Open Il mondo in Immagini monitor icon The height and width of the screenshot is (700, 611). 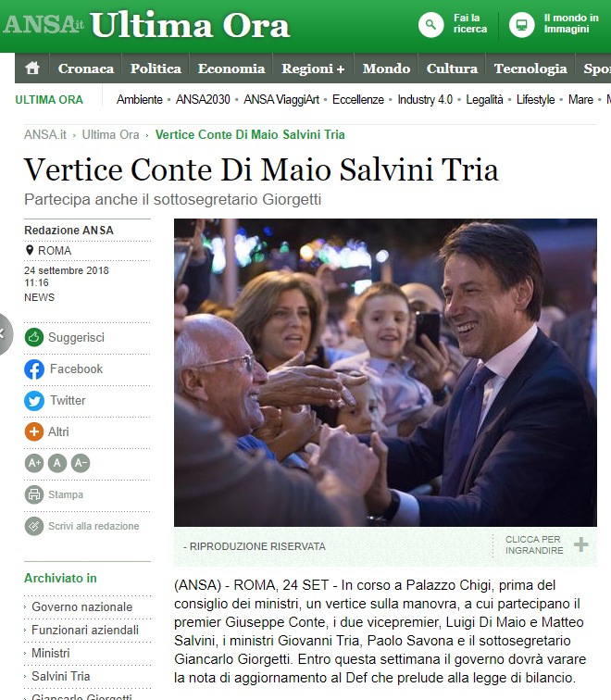click(521, 25)
